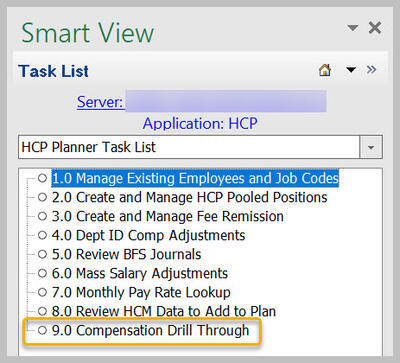This screenshot has height=363, width=400.
Task: Select 2.0 Create and Manage HCP Pooled Positions
Action: (189, 197)
